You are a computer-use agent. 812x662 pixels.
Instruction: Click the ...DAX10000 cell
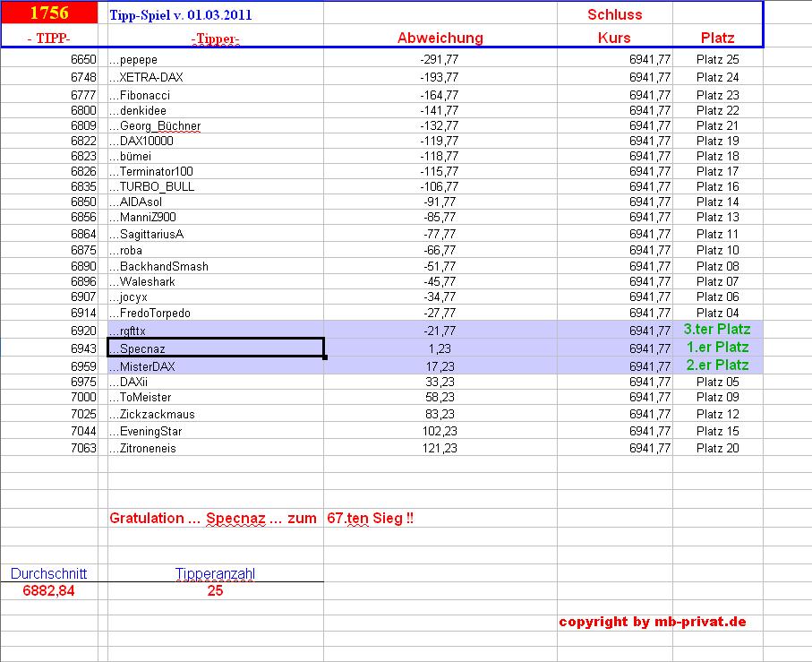[216, 141]
